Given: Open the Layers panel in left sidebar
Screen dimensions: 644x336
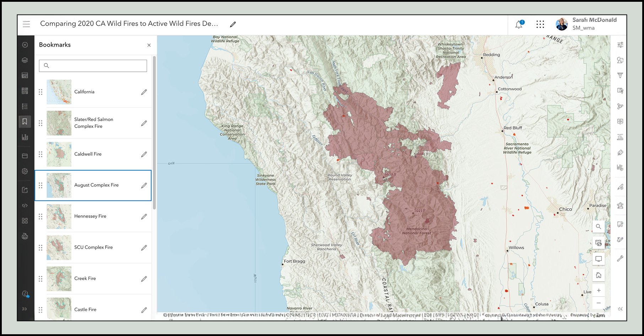Looking at the screenshot, I should tap(25, 60).
